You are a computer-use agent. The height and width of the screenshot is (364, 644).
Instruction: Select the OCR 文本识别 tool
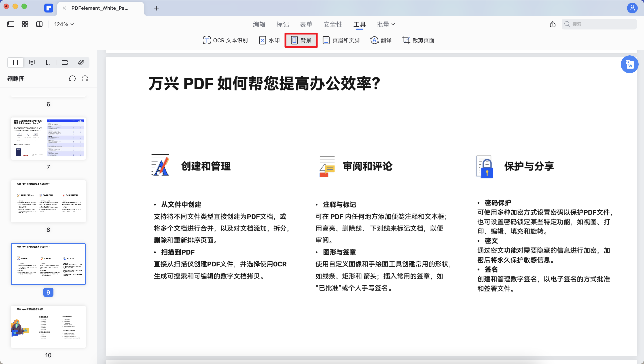[225, 40]
